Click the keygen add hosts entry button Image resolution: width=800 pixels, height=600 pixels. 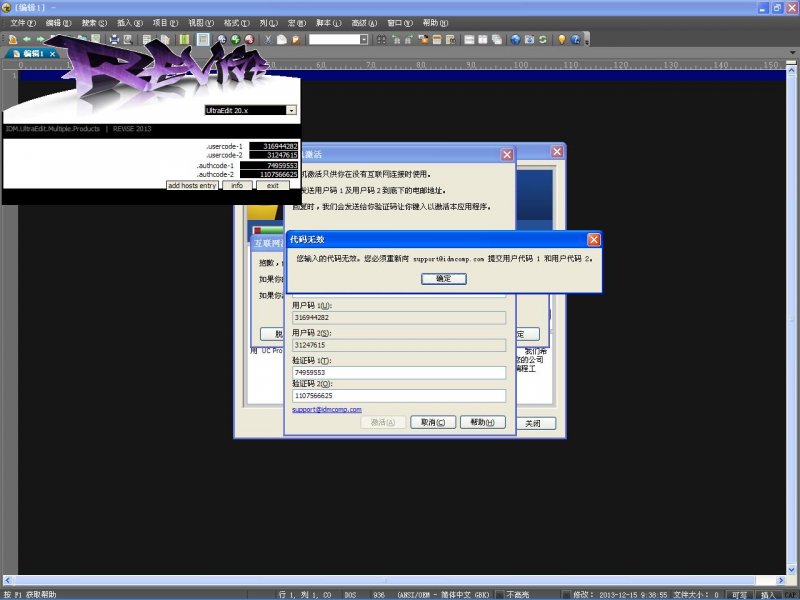(192, 186)
